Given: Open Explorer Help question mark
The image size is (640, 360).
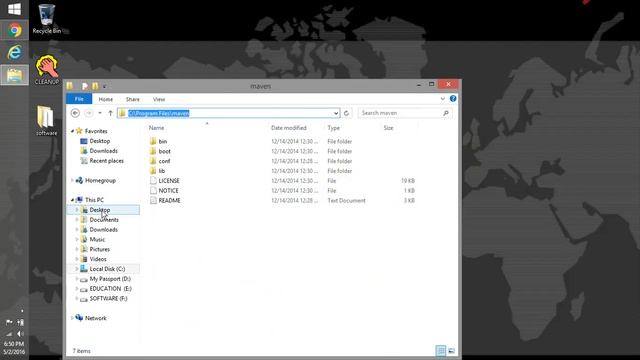Looking at the screenshot, I should (x=453, y=99).
